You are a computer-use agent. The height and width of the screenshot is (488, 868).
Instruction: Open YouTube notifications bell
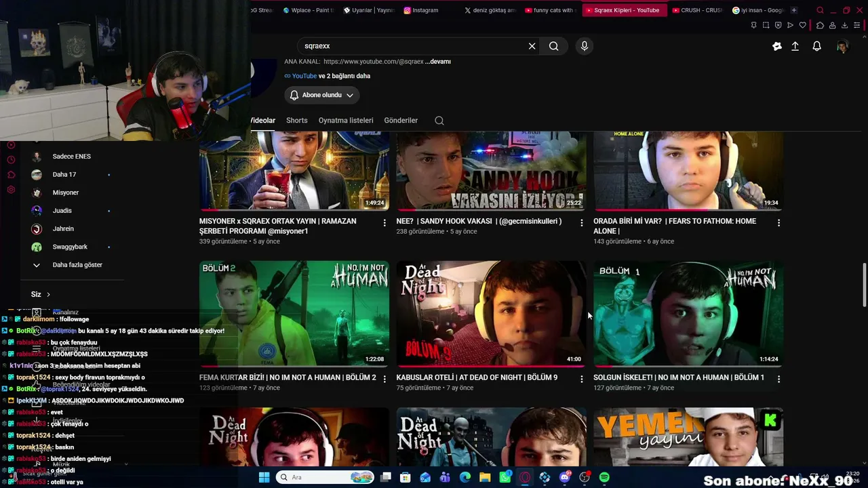pyautogui.click(x=817, y=46)
